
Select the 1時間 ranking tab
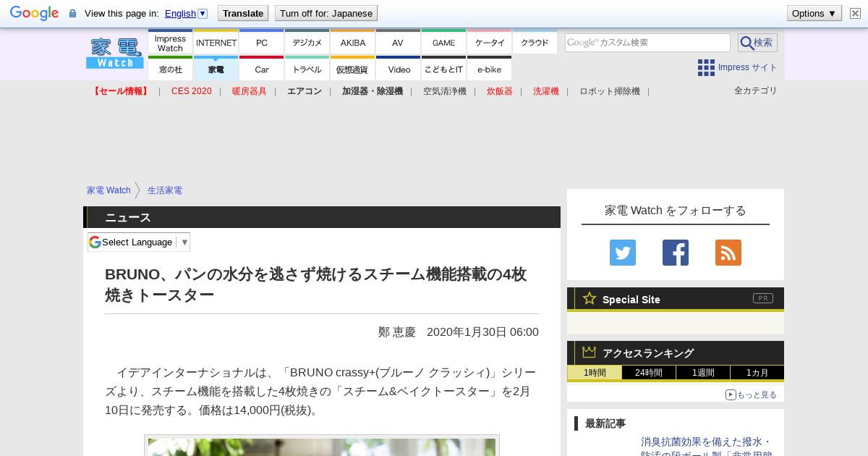[595, 373]
